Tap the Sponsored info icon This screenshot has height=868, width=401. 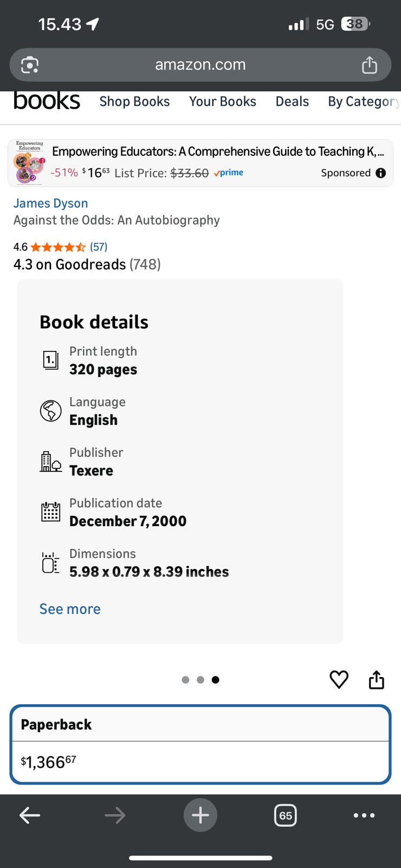(x=381, y=173)
